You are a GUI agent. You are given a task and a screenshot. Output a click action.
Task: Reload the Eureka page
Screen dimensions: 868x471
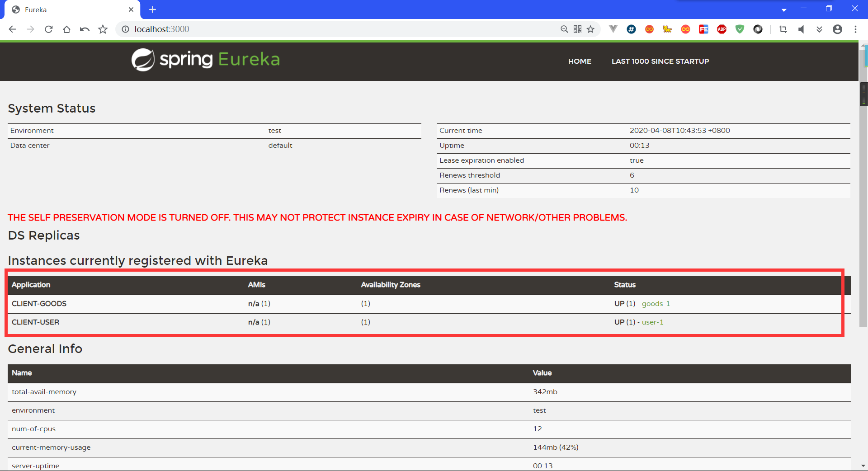49,29
